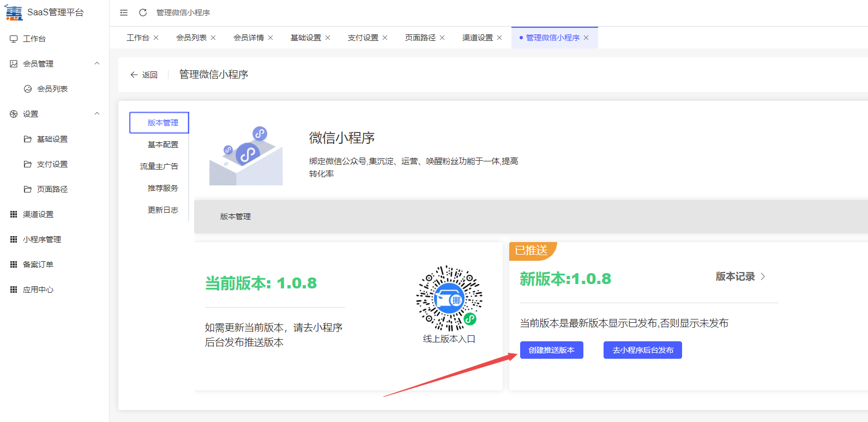Switch to the 渠道设置 tab

(478, 38)
